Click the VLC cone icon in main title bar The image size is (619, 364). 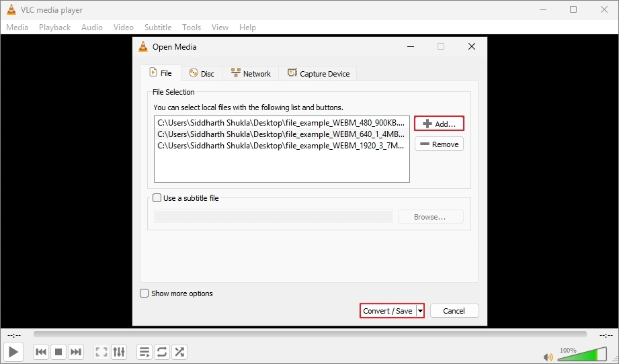[x=11, y=10]
